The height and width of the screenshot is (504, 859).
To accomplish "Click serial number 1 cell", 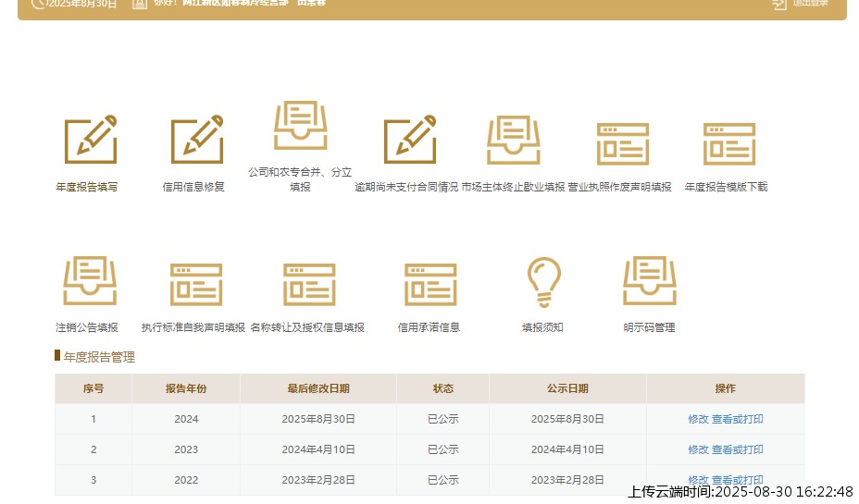I will 93,419.
